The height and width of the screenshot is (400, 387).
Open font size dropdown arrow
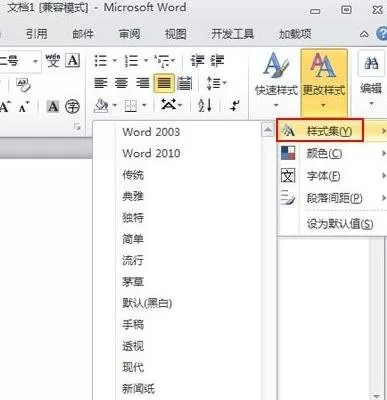pos(35,61)
